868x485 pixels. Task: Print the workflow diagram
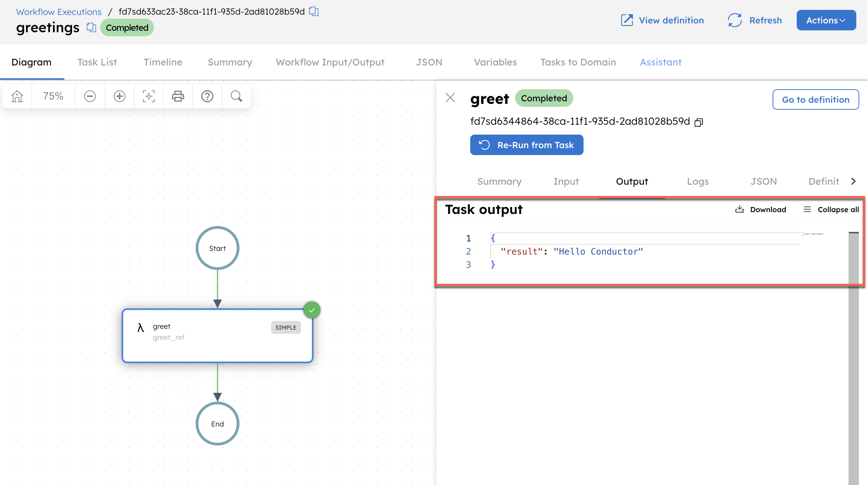[178, 96]
